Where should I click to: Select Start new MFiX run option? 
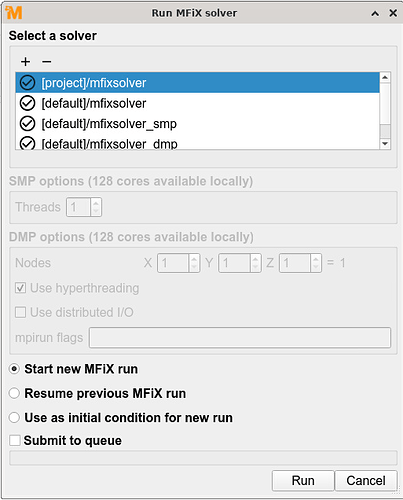[14, 369]
